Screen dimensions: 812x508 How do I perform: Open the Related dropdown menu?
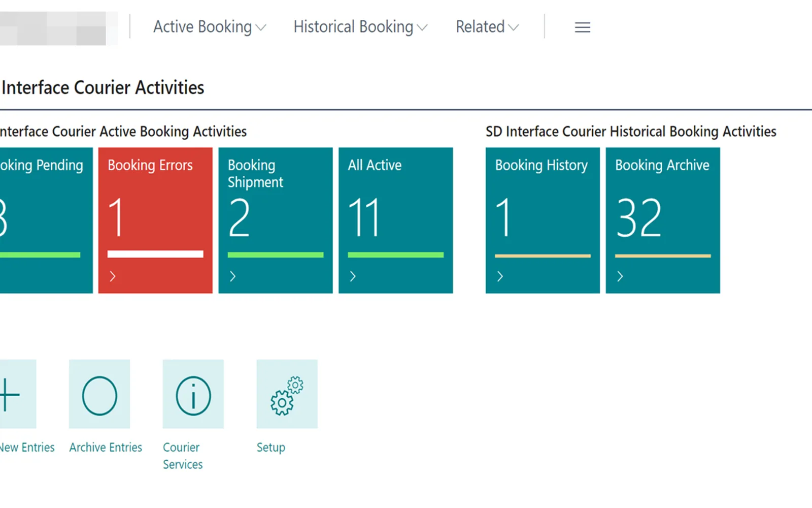[487, 27]
